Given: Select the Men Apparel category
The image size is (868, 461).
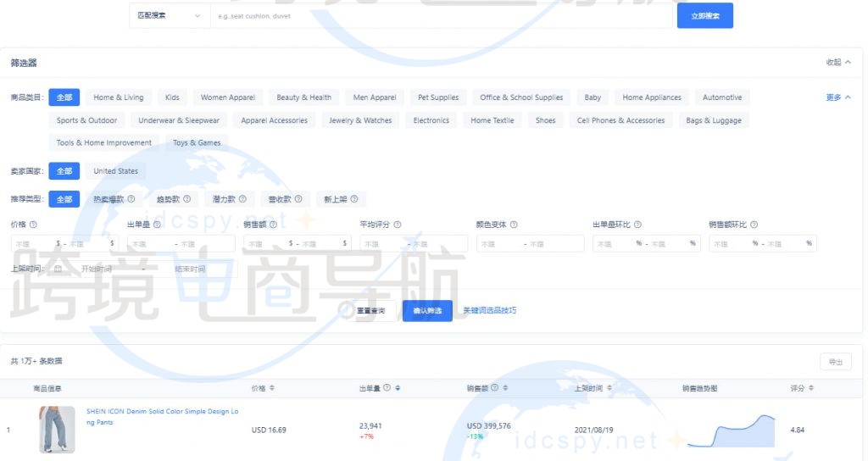Looking at the screenshot, I should 375,97.
